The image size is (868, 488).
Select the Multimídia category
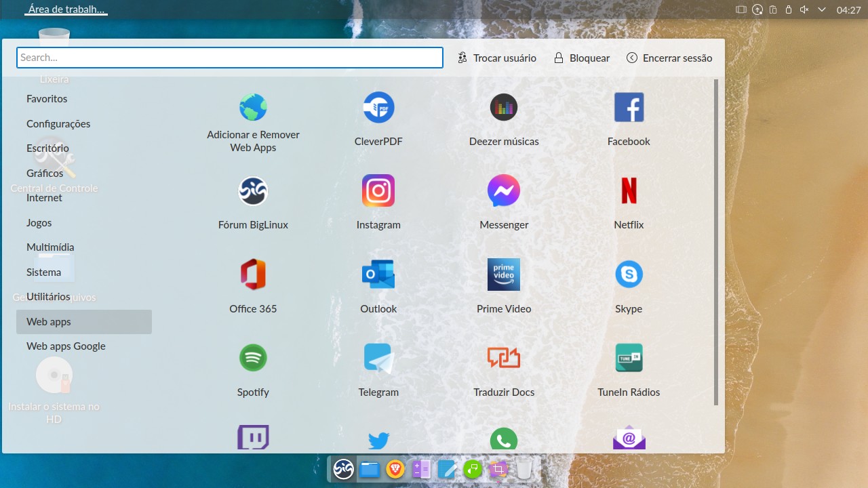[50, 247]
